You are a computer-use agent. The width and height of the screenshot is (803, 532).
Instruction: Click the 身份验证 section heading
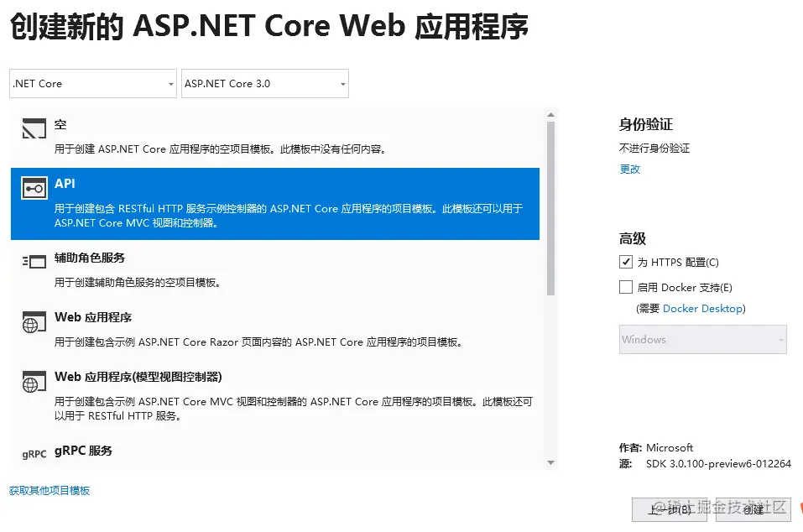click(x=646, y=124)
